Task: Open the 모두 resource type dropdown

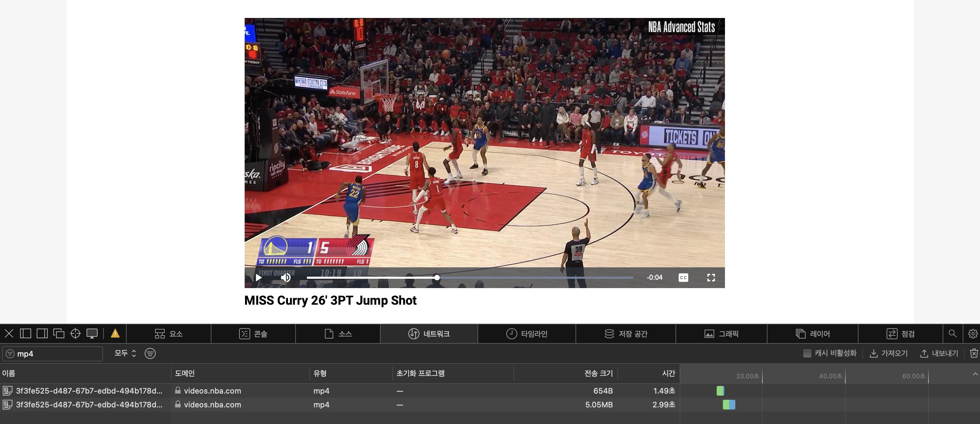Action: pyautogui.click(x=125, y=353)
